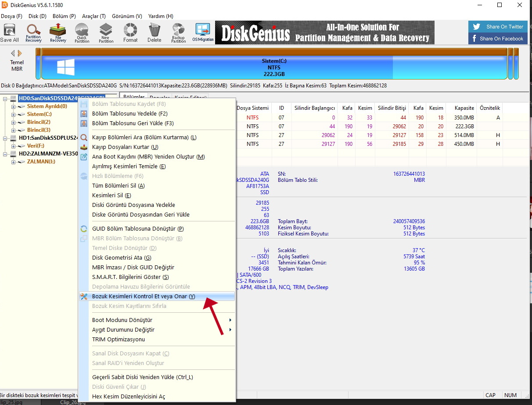The width and height of the screenshot is (532, 405).
Task: Open Aygıt Durumunu Değiştir submenu
Action: tap(157, 330)
